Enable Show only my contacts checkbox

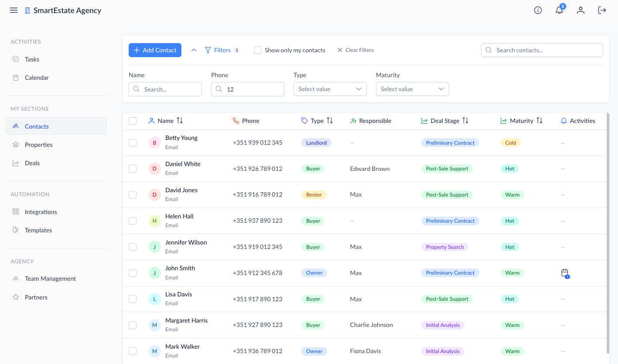coord(258,50)
